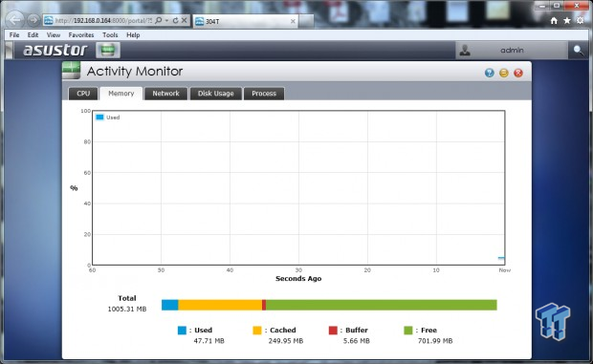The width and height of the screenshot is (593, 364).
Task: Select the Process tab
Action: (x=264, y=94)
